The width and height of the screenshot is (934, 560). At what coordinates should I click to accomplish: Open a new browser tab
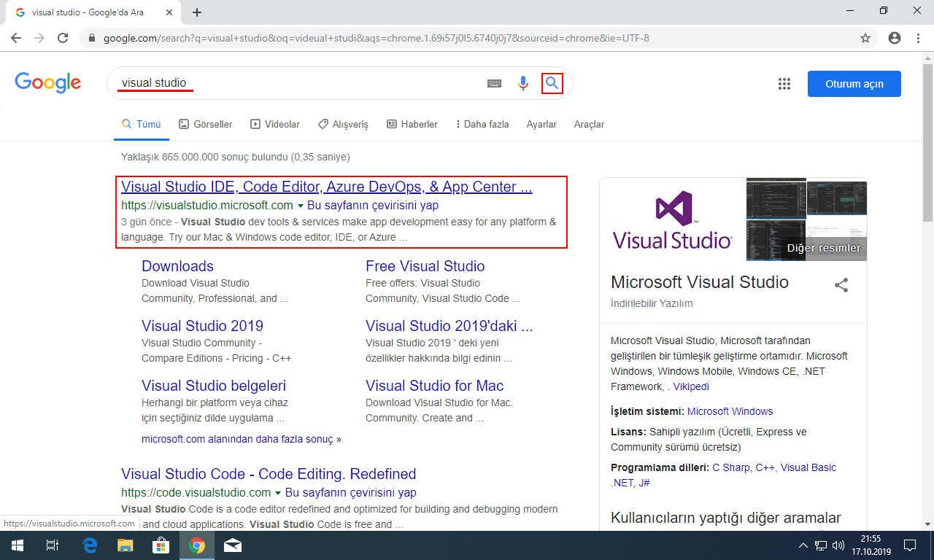click(197, 12)
